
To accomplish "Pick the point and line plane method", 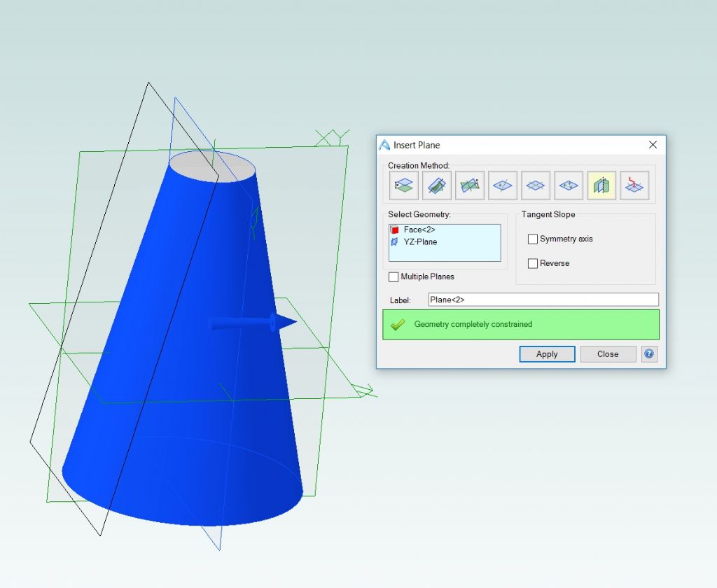I will pos(503,185).
